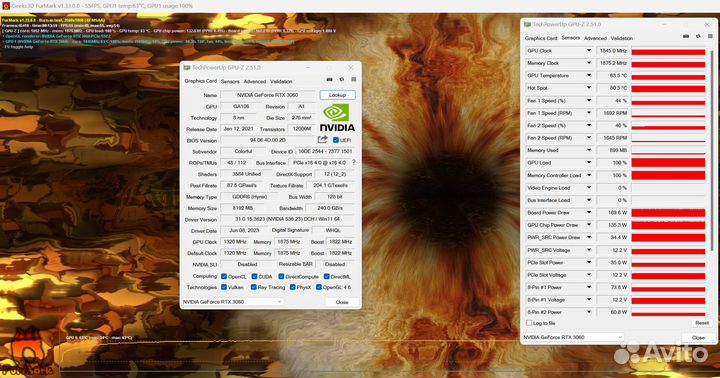The height and width of the screenshot is (378, 720).
Task: Toggle the Ray Tracing checkbox
Action: pos(253,287)
